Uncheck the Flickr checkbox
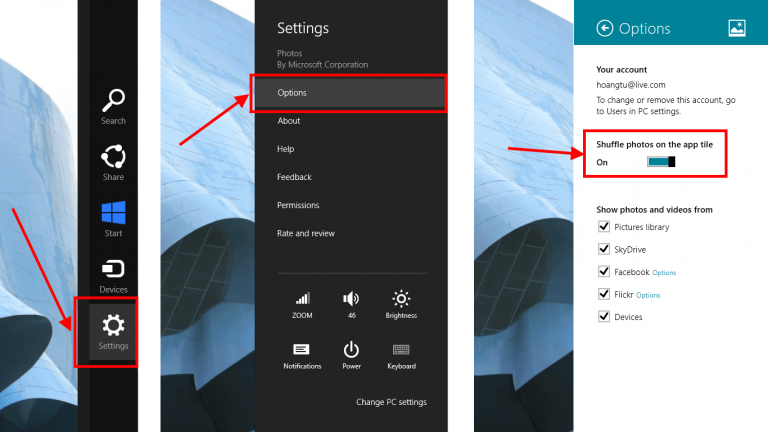This screenshot has width=768, height=432. (603, 294)
